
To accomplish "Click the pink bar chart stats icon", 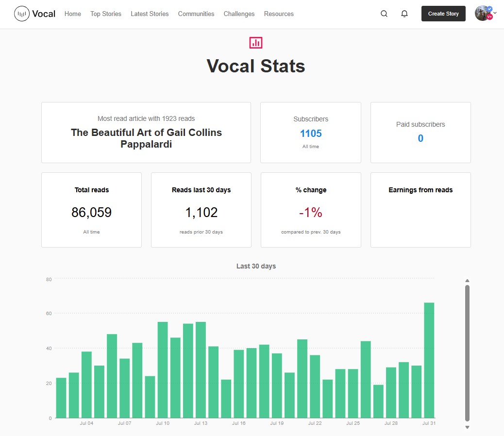I will click(256, 42).
